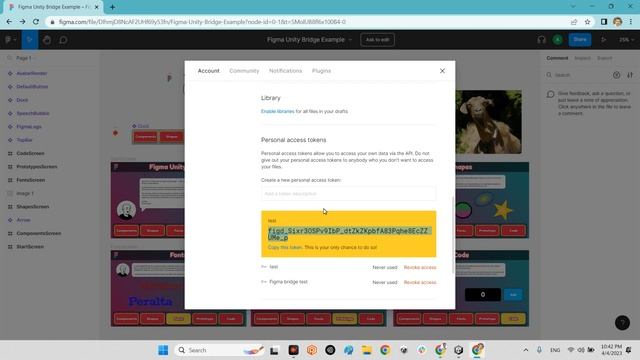Image resolution: width=640 pixels, height=360 pixels.
Task: Open the file name dropdown arrow
Action: click(350, 40)
